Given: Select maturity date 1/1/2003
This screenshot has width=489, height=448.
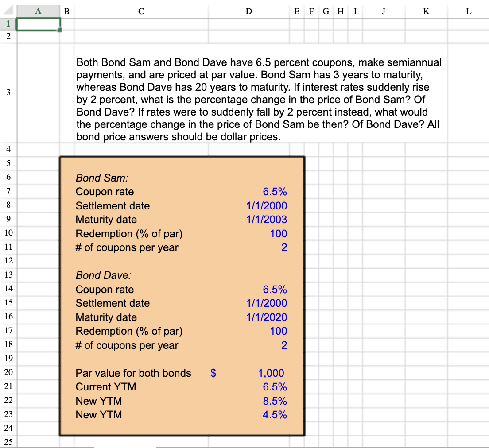Looking at the screenshot, I should [x=267, y=220].
